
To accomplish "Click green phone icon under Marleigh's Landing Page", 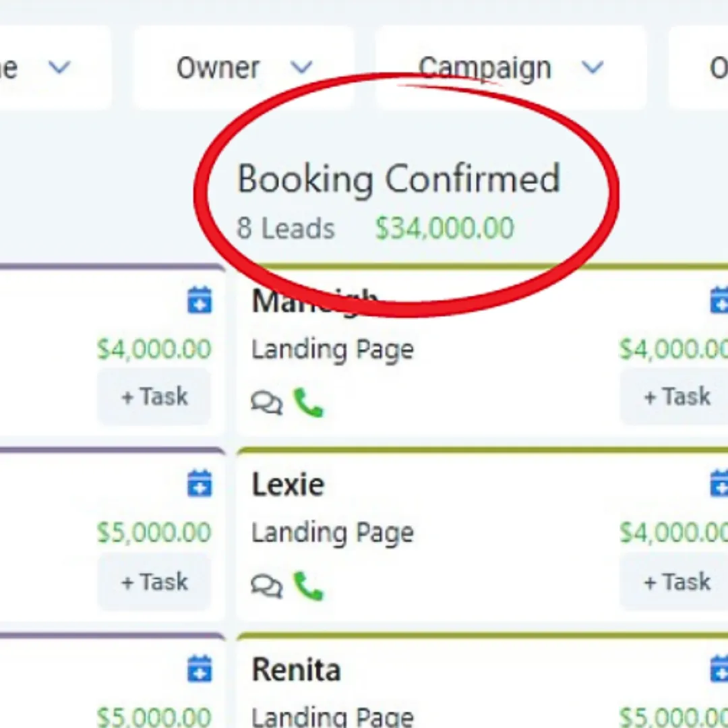I will (x=309, y=403).
